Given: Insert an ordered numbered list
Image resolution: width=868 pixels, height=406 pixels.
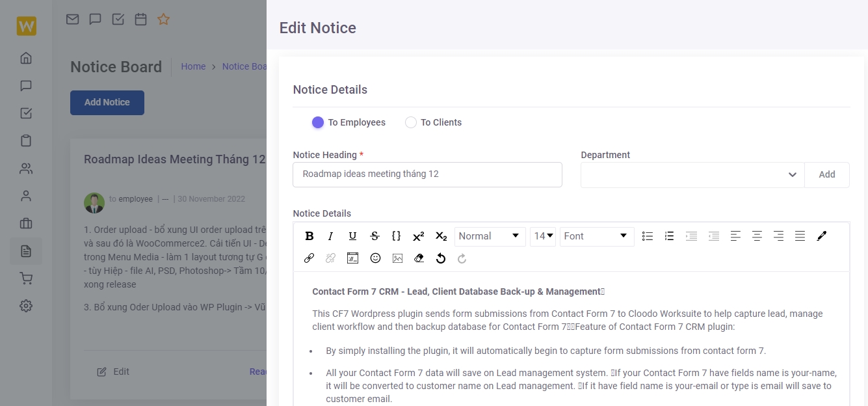Looking at the screenshot, I should point(669,236).
